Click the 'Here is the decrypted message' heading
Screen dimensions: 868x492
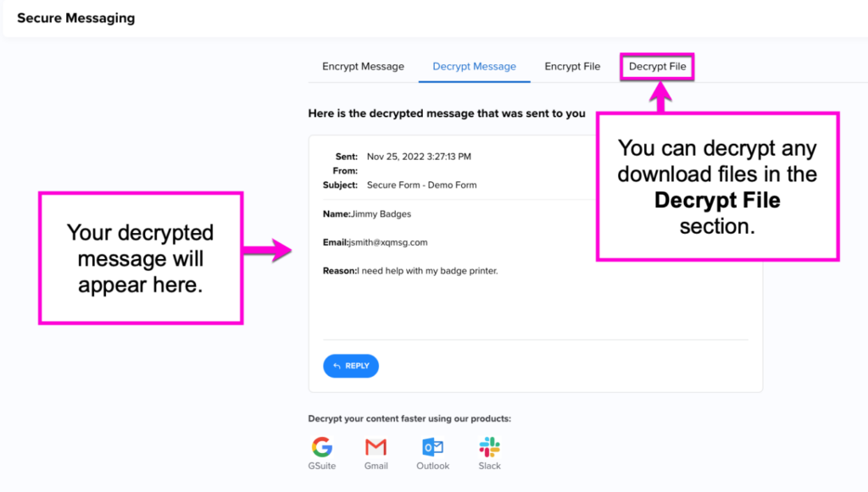447,113
